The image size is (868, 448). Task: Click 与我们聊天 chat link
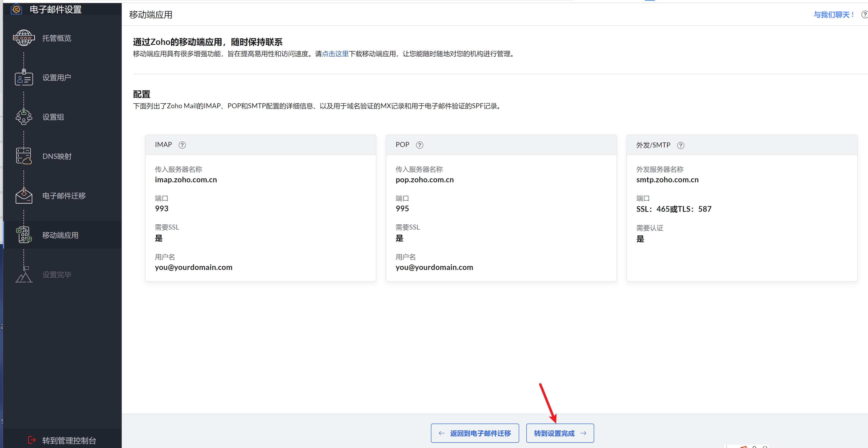834,14
